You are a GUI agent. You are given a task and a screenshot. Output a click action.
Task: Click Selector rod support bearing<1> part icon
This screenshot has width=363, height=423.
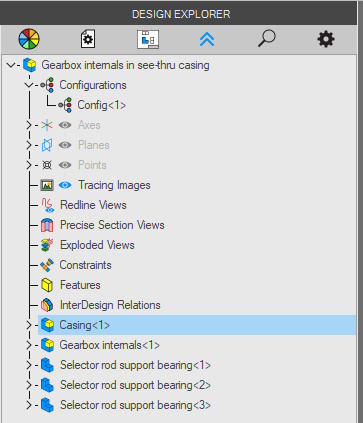click(47, 365)
